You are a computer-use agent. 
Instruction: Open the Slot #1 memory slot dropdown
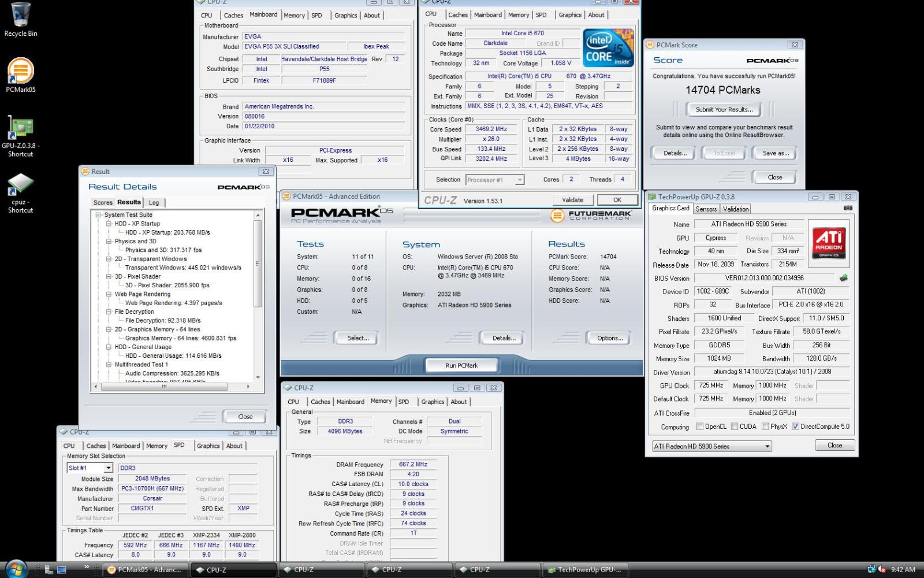coord(90,468)
